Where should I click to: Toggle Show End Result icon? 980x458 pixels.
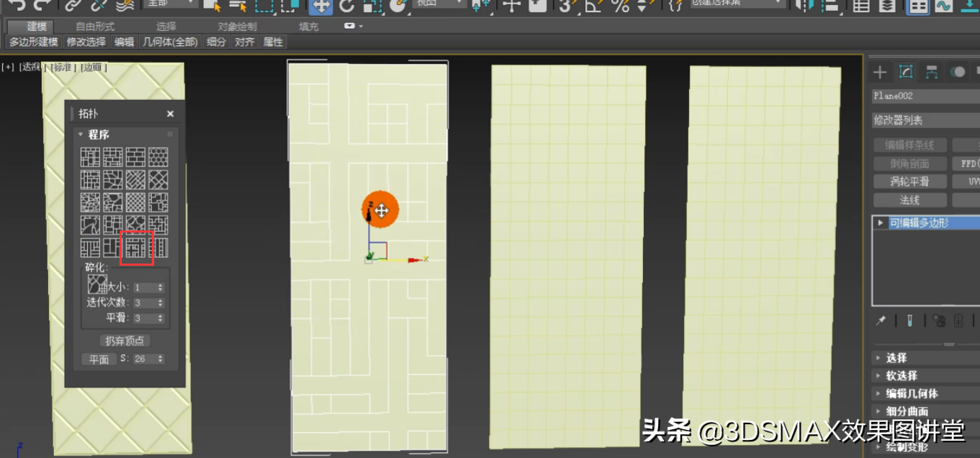pyautogui.click(x=910, y=320)
